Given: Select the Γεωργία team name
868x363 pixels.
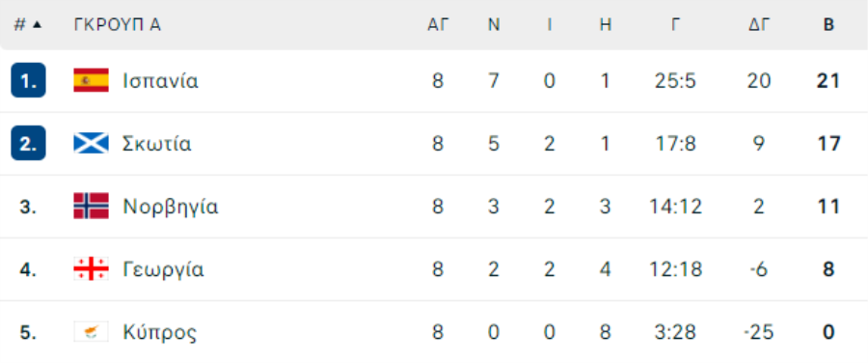Looking at the screenshot, I should 163,270.
